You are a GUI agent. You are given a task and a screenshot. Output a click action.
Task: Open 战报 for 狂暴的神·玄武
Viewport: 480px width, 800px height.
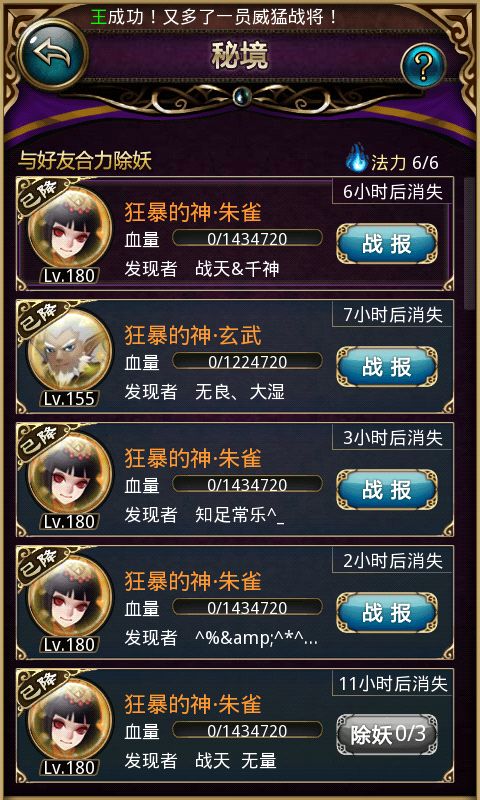point(387,367)
